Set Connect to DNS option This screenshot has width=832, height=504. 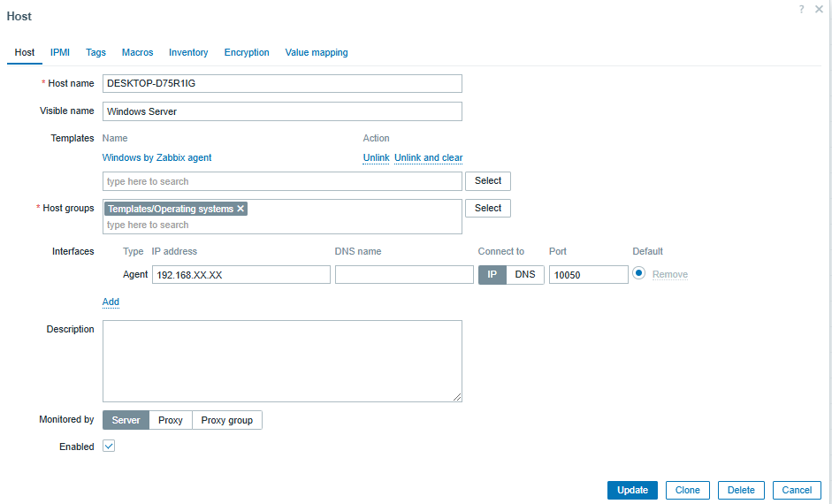coord(525,275)
